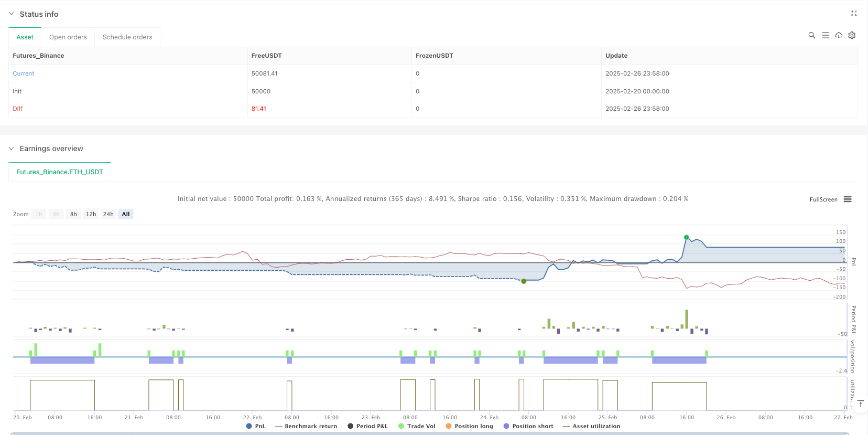Image resolution: width=868 pixels, height=435 pixels.
Task: Click the collapse arrows icon at top right
Action: pyautogui.click(x=853, y=14)
